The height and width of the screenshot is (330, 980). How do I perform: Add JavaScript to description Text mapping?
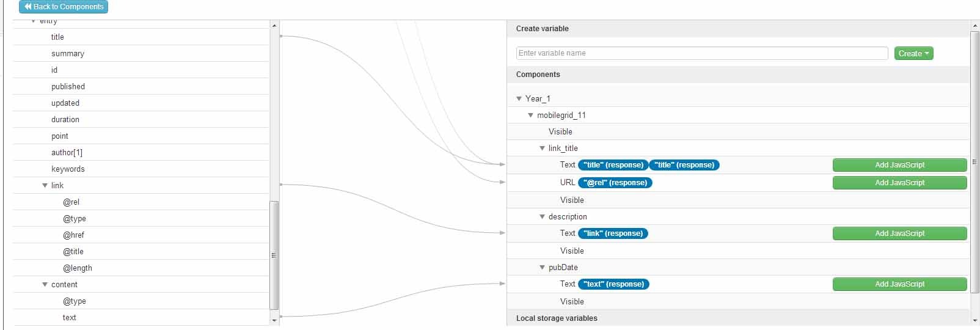[899, 233]
